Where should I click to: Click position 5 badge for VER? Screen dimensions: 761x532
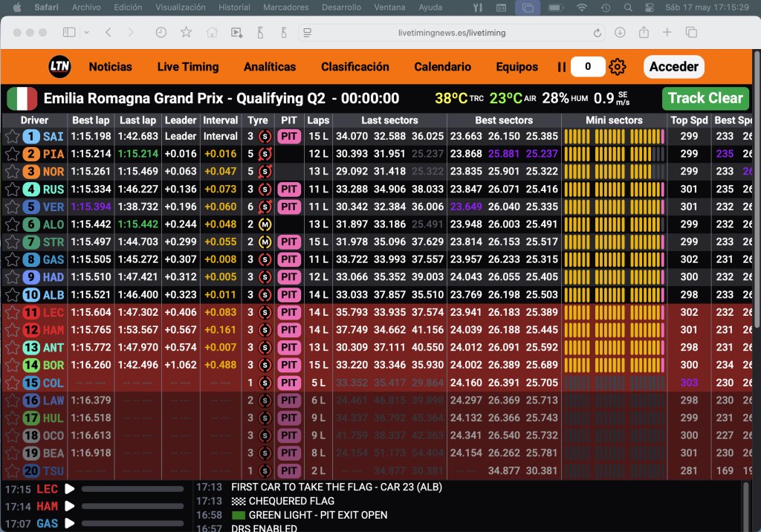(31, 207)
